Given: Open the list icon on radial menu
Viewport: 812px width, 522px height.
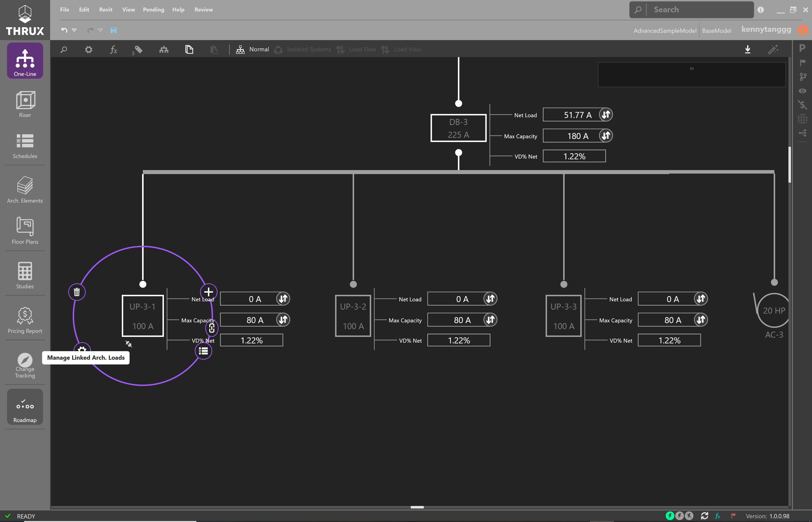Looking at the screenshot, I should click(204, 351).
